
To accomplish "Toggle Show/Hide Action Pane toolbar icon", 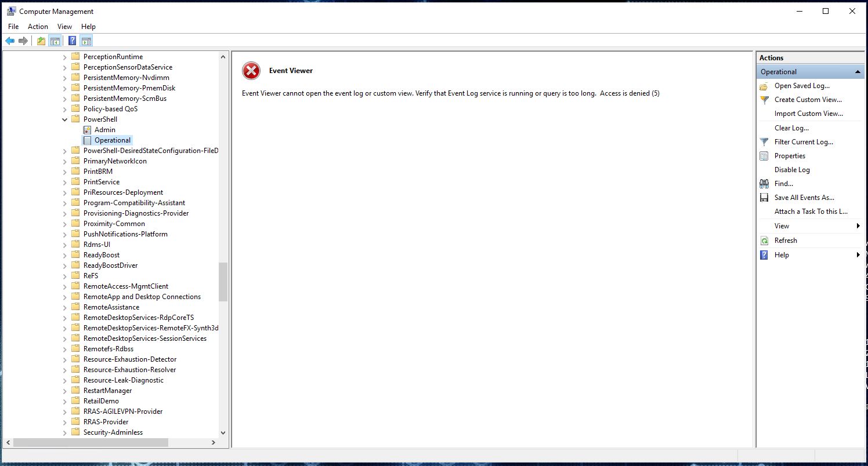I will click(x=86, y=41).
